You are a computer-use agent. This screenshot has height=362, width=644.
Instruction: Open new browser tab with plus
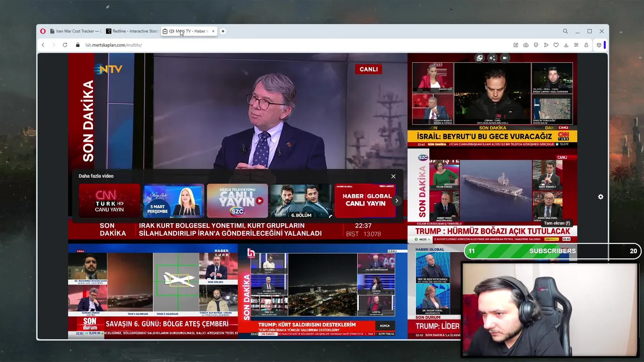[223, 31]
